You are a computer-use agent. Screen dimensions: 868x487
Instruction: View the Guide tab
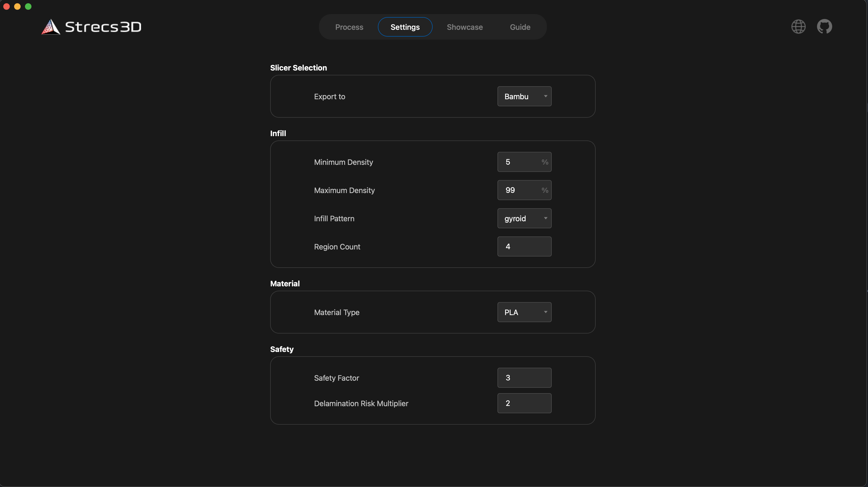click(520, 27)
